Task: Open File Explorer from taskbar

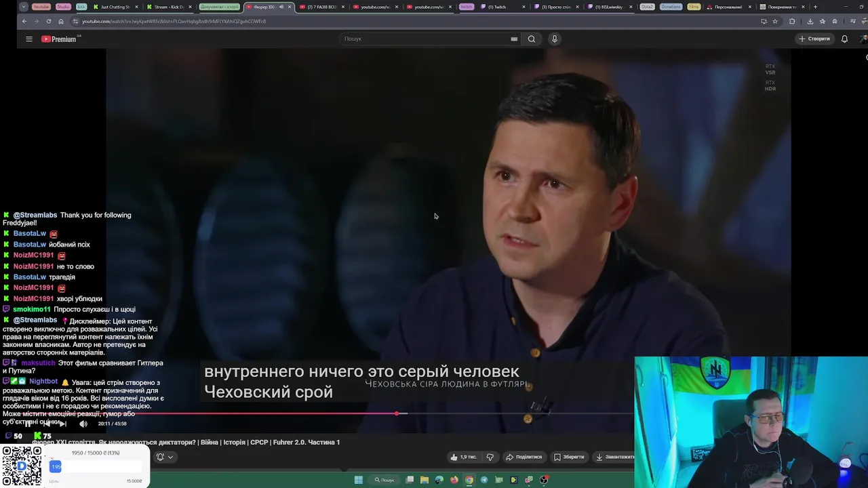Action: [425, 480]
